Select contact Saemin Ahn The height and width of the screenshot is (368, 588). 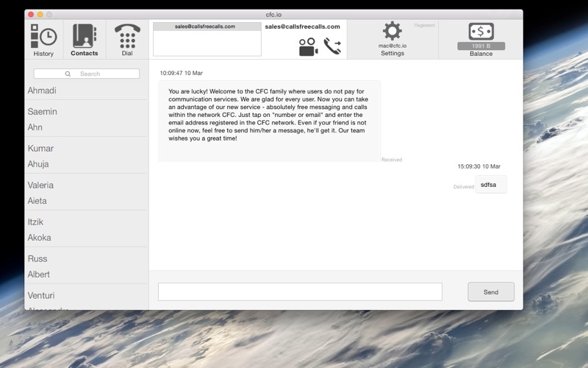coord(87,119)
